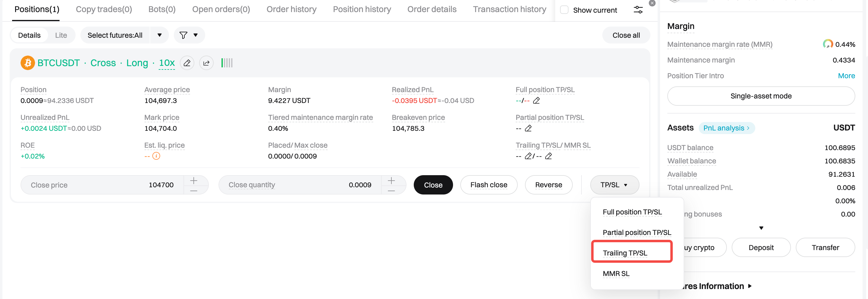Open position display settings sliders icon
Image resolution: width=868 pixels, height=299 pixels.
tap(638, 10)
